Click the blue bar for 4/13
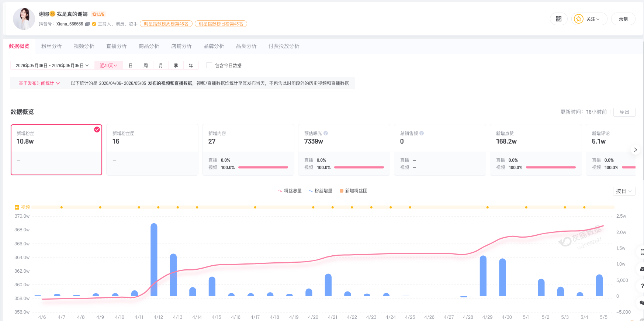Image resolution: width=644 pixels, height=321 pixels. (173, 275)
